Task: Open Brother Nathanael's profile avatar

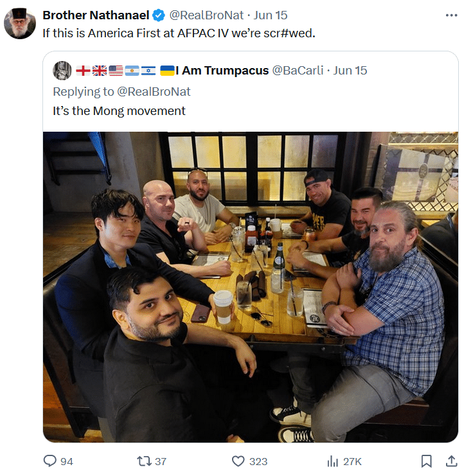Action: tap(20, 23)
